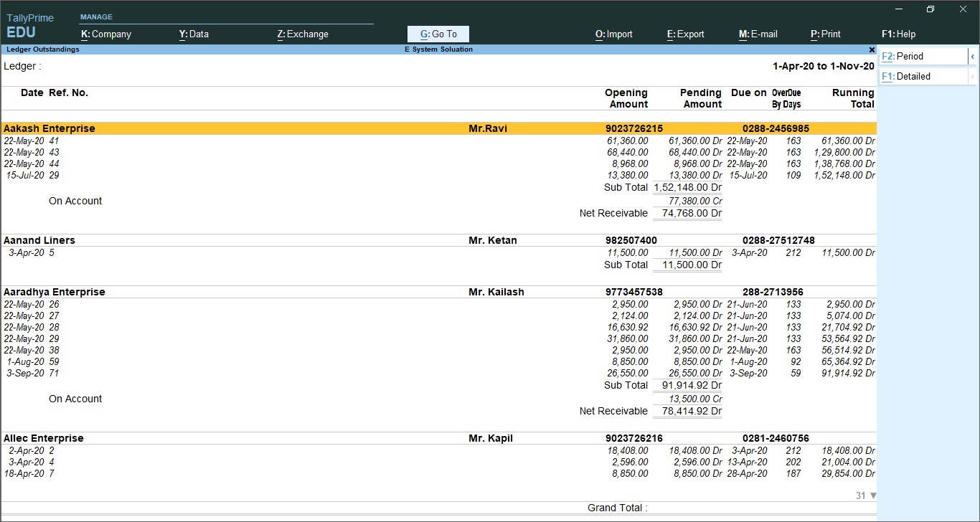Image resolution: width=980 pixels, height=522 pixels.
Task: Click the page-down arrow beside 31
Action: (873, 495)
